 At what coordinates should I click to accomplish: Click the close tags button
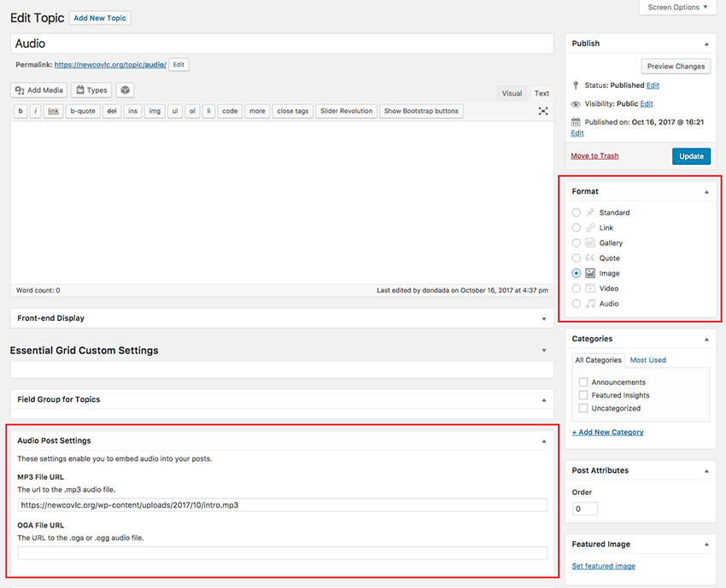point(293,111)
